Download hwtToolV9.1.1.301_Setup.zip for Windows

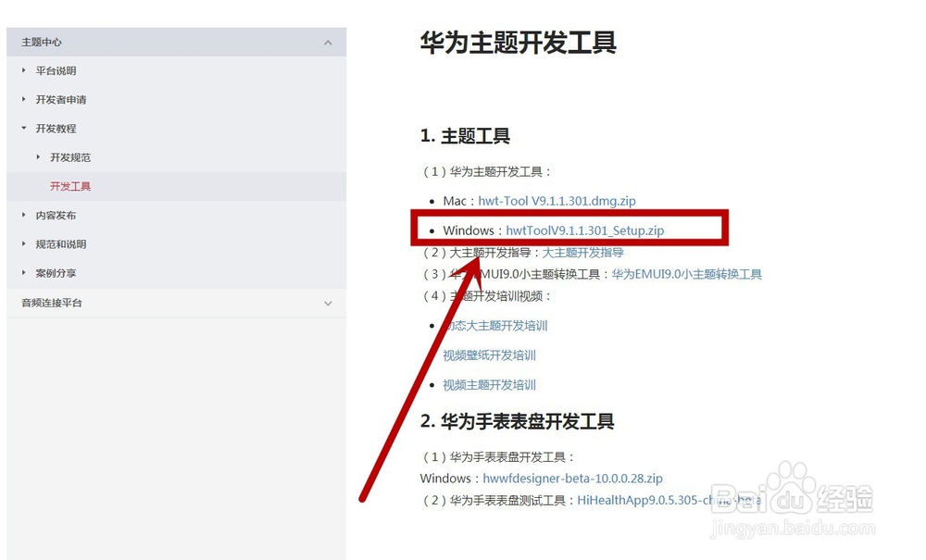point(584,230)
